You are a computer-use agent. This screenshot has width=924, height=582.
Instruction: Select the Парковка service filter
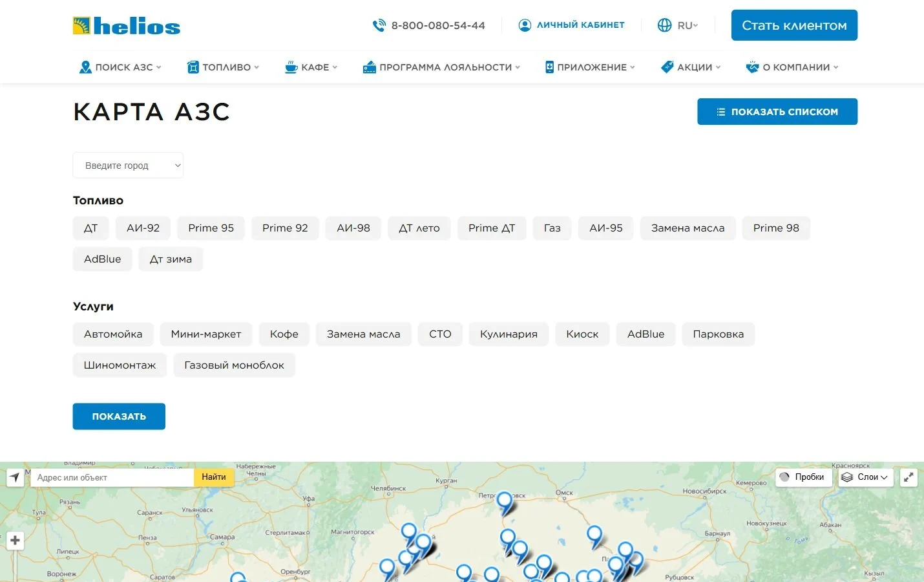[719, 334]
